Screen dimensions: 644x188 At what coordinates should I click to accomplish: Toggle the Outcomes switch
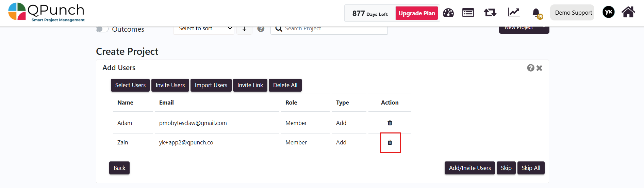[x=102, y=29]
